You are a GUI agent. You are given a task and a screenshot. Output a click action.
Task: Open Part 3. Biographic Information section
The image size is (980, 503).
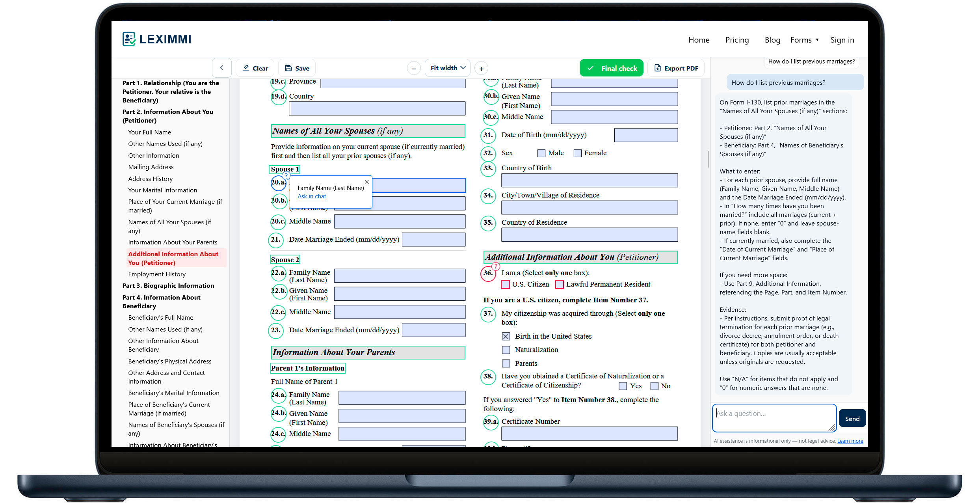[x=168, y=285]
